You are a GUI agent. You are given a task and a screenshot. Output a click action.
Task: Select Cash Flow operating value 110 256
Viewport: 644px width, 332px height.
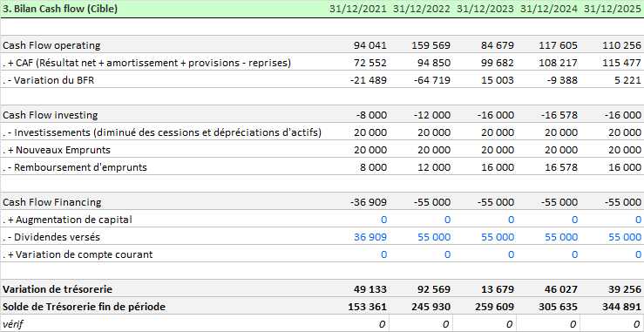click(x=622, y=45)
